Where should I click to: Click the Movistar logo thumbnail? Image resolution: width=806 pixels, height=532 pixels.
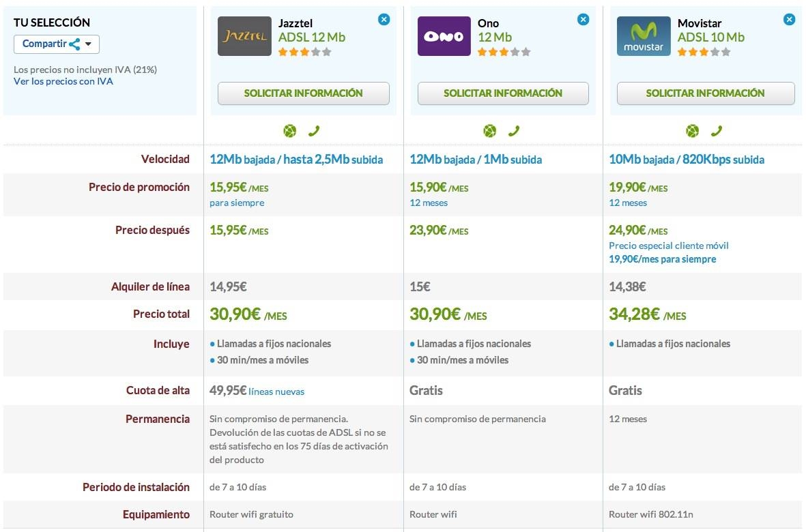(x=644, y=36)
